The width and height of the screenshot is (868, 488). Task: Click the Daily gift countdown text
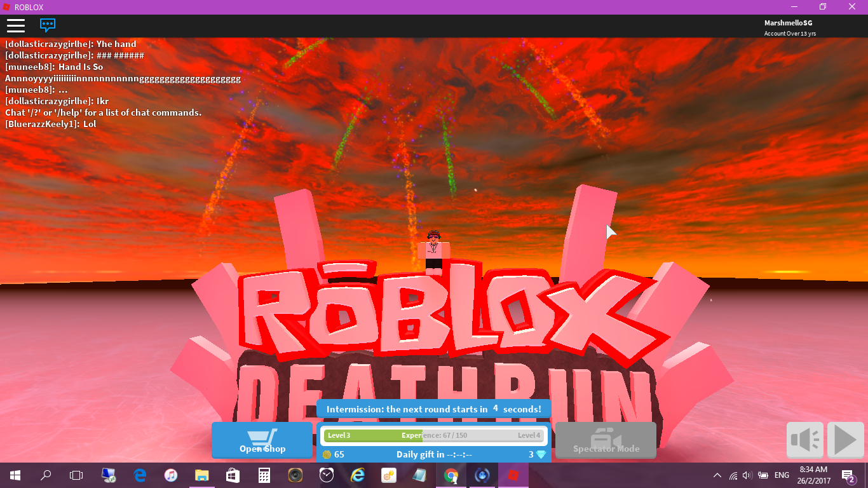click(434, 454)
